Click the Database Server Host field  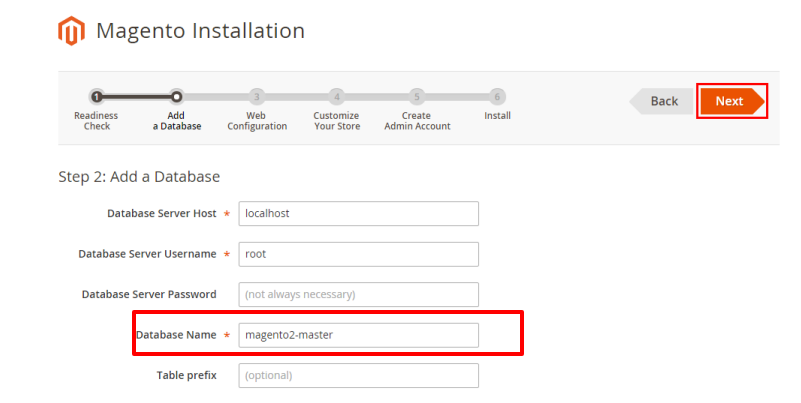click(x=358, y=214)
